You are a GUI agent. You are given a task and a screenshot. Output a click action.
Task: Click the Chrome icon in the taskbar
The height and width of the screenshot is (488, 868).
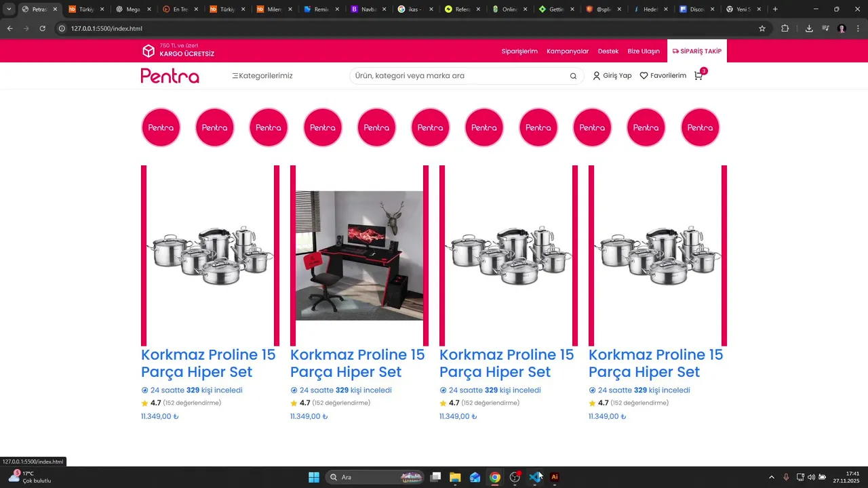pyautogui.click(x=495, y=477)
